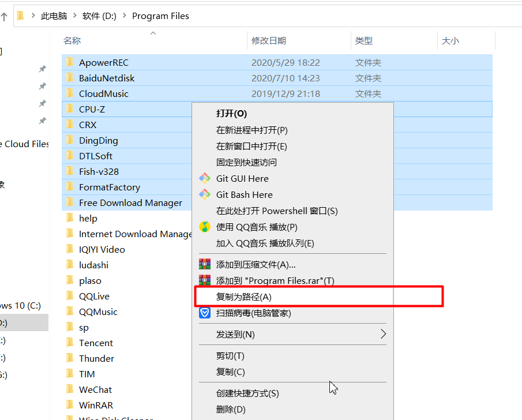522x420 pixels.
Task: Choose 删除(D) from context menu
Action: 231,410
